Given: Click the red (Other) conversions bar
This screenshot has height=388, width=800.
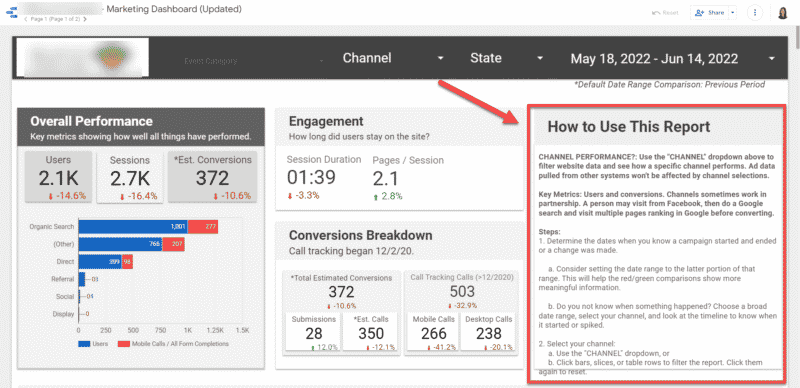Looking at the screenshot, I should (x=173, y=245).
